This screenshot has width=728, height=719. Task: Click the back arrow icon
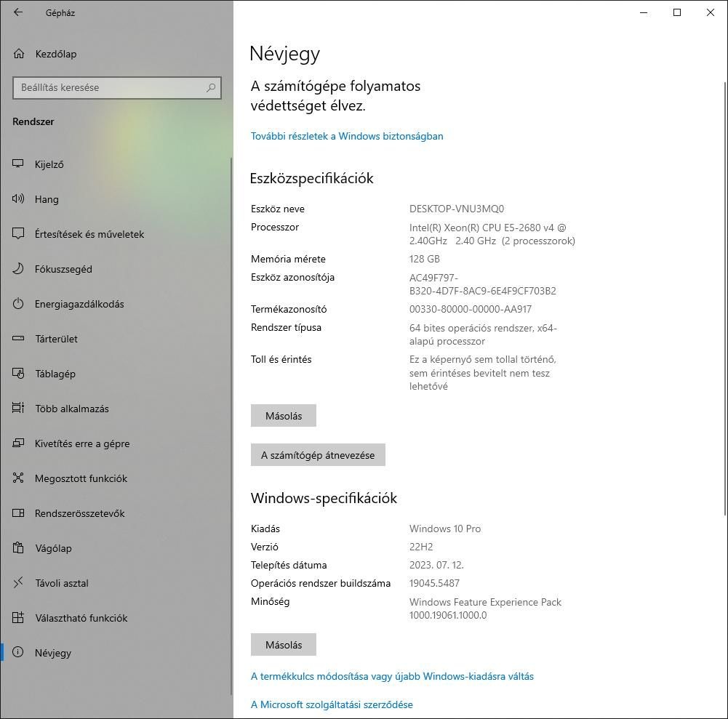[18, 12]
